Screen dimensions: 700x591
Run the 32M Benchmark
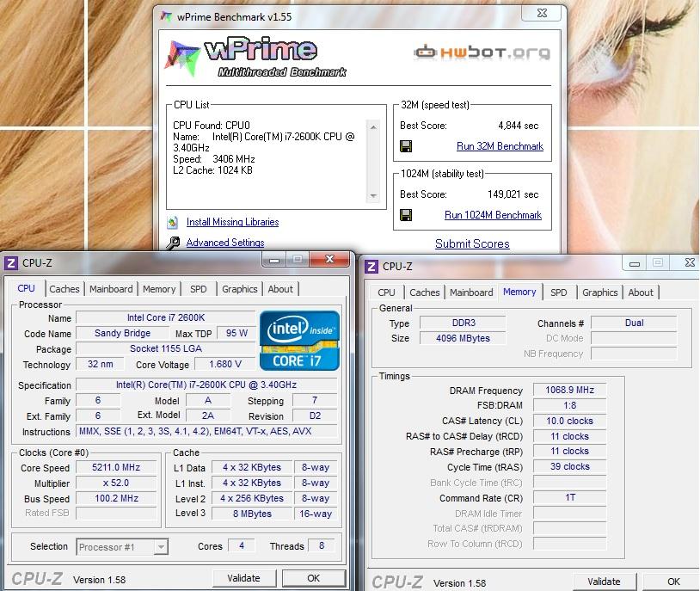[500, 146]
